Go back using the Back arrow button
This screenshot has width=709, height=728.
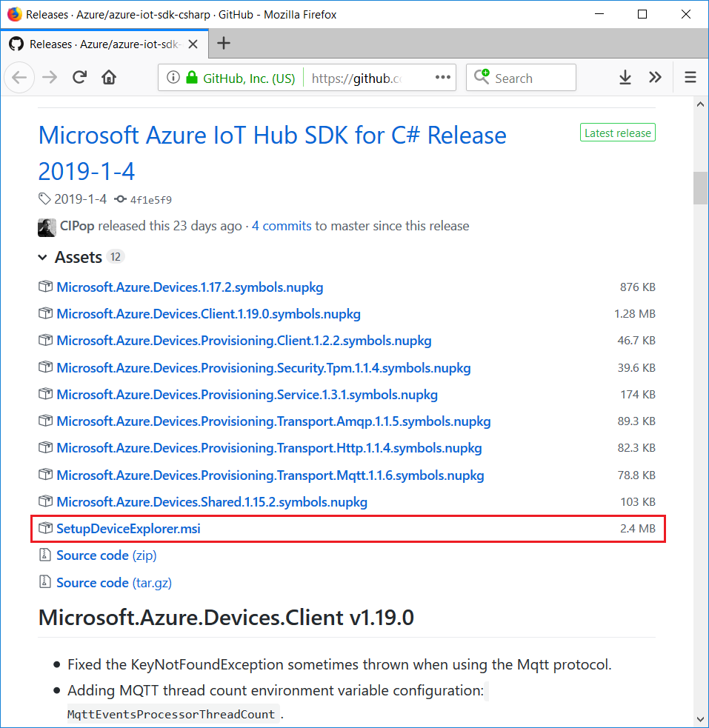tap(19, 78)
